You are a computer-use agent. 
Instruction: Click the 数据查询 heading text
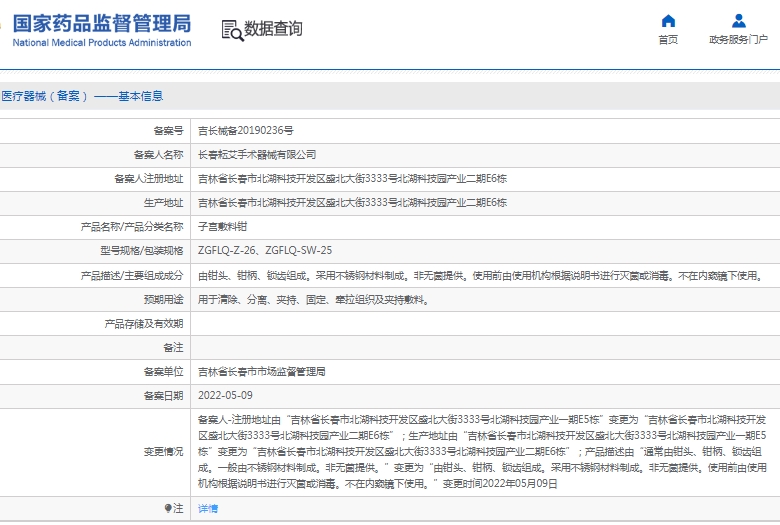point(273,28)
